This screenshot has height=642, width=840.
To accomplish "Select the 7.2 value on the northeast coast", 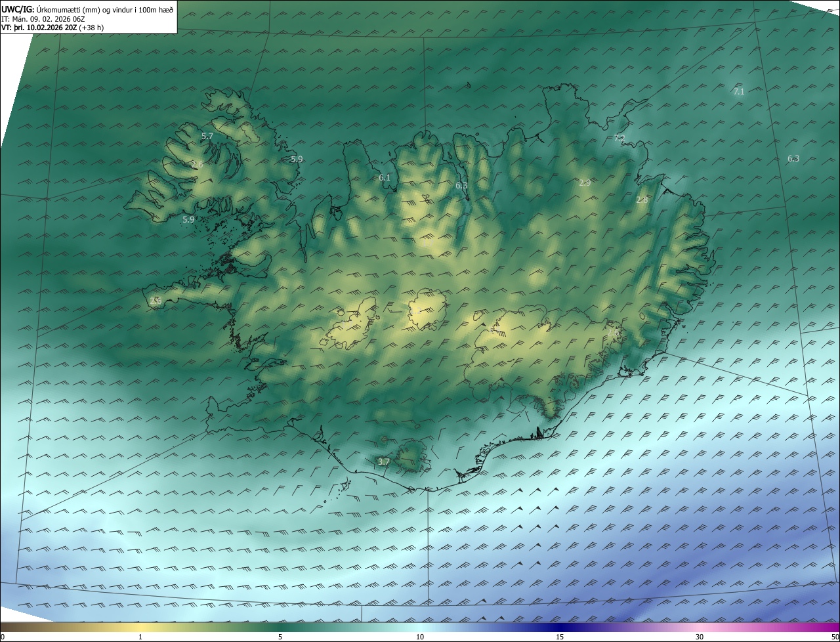I will (619, 139).
